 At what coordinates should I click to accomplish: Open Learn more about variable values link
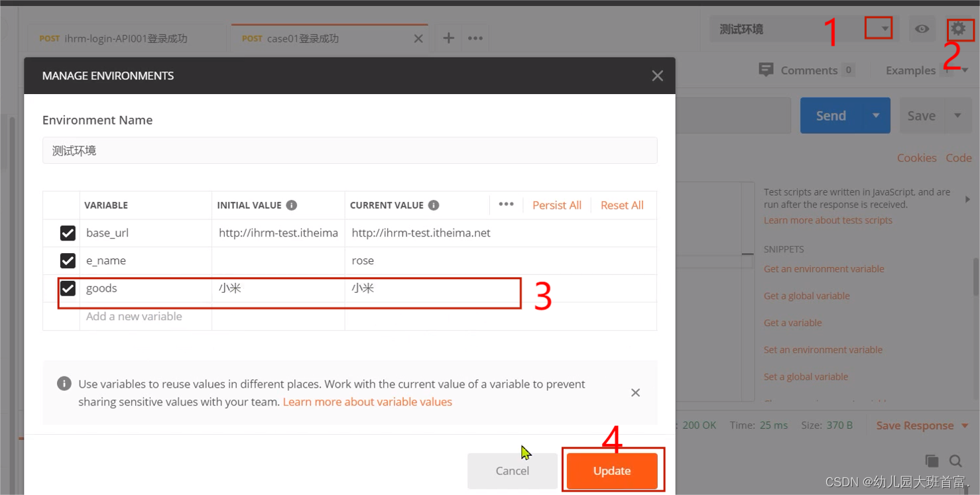[x=367, y=402]
